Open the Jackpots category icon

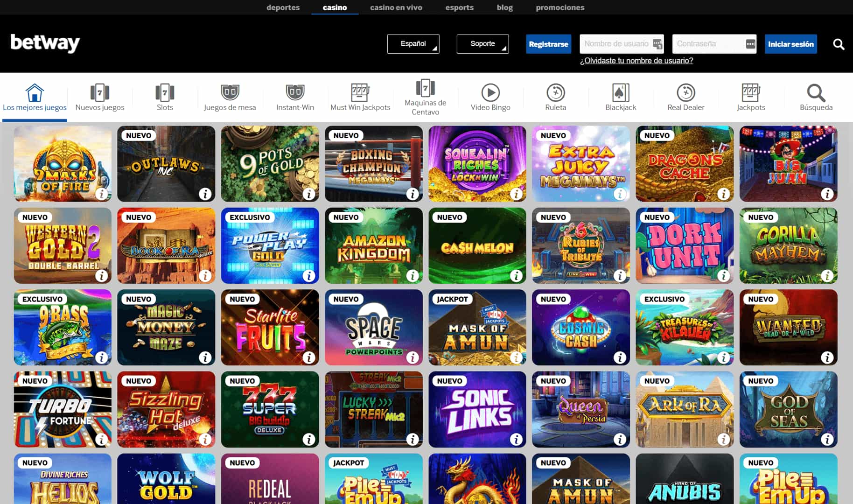coord(751,92)
